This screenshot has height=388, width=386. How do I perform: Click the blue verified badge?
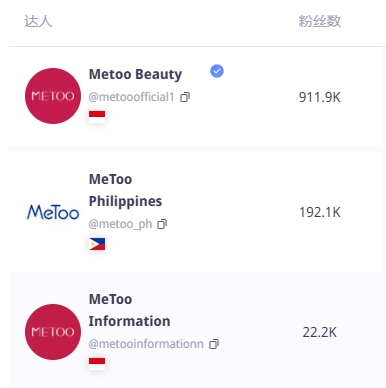(217, 71)
